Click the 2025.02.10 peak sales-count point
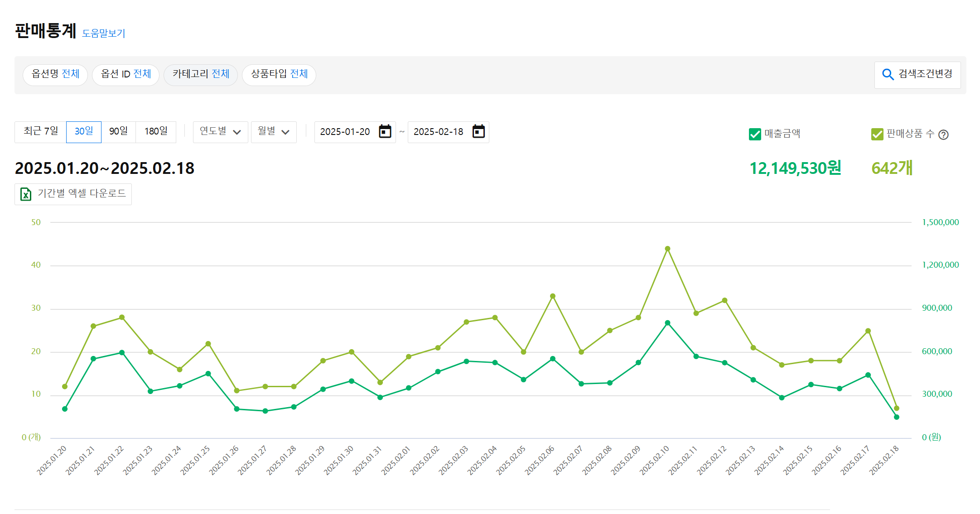Viewport: 980px width, 514px height. pos(667,249)
